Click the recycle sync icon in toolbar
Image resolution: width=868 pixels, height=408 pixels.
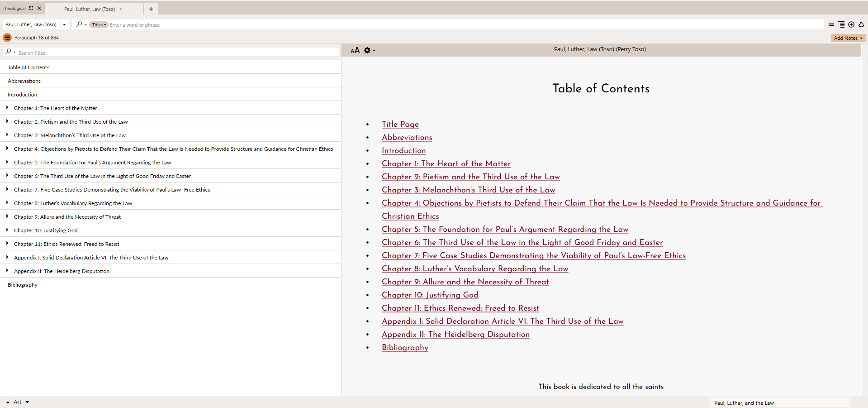point(861,24)
